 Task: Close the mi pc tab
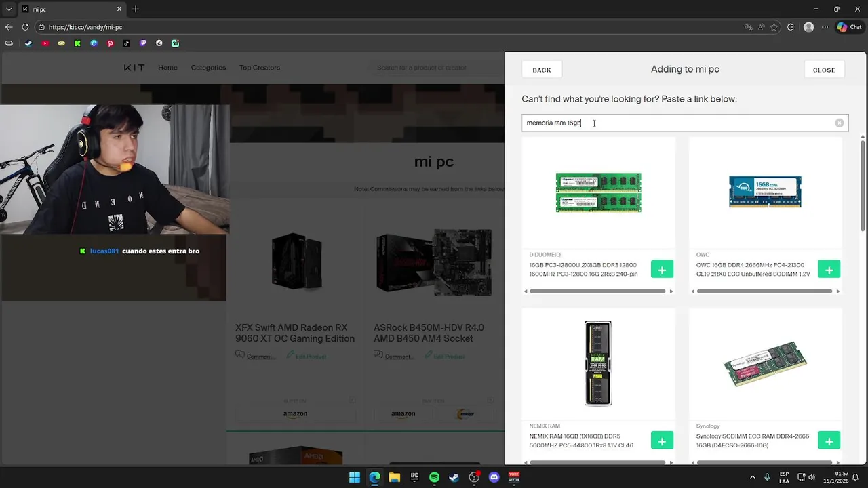pos(119,9)
